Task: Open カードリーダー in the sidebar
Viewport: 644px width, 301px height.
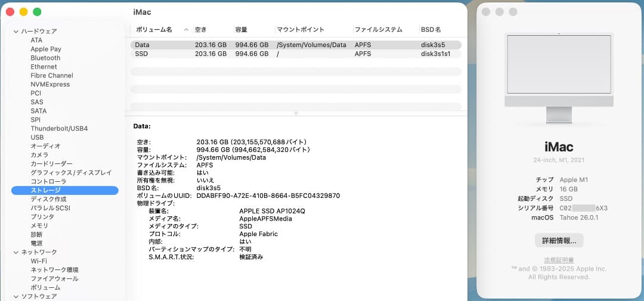Action: click(x=51, y=164)
